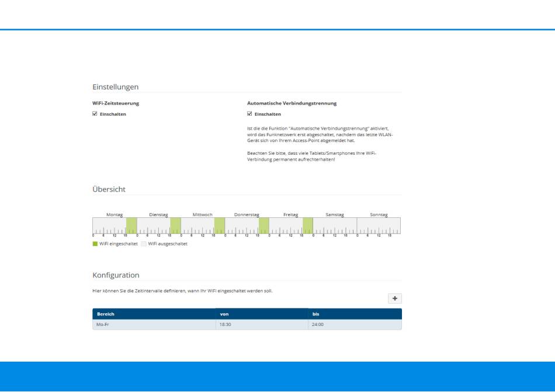Viewport: 555px width, 392px height.
Task: Click the Montag day label
Action: (115, 215)
